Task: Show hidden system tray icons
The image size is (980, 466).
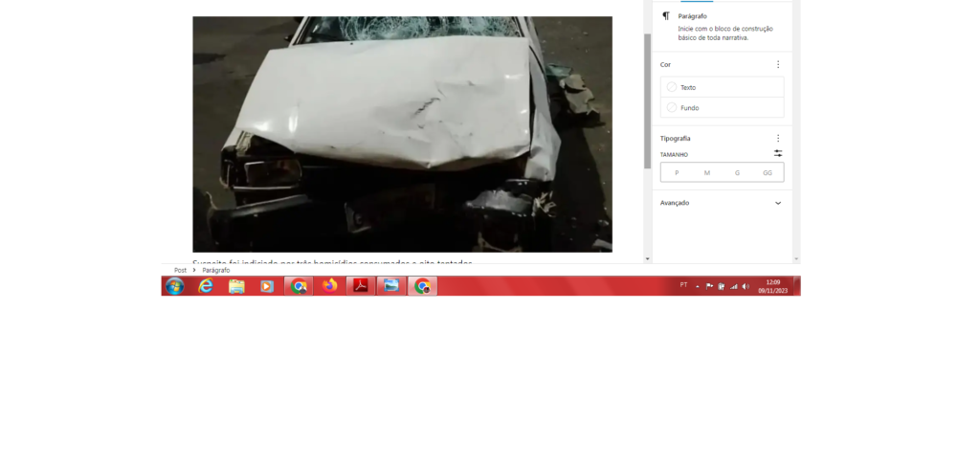Action: pyautogui.click(x=698, y=286)
